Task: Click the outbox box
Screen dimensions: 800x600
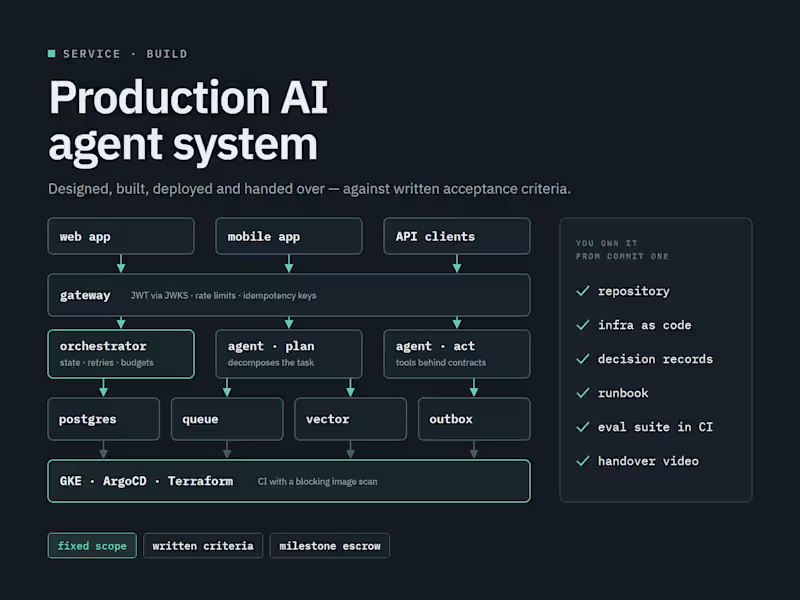Action: [x=474, y=419]
